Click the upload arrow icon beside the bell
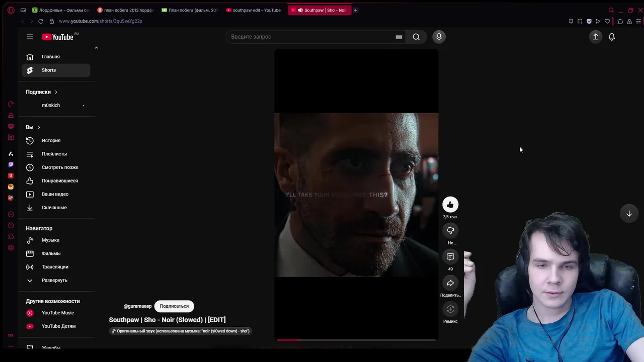This screenshot has width=644, height=362. [596, 37]
